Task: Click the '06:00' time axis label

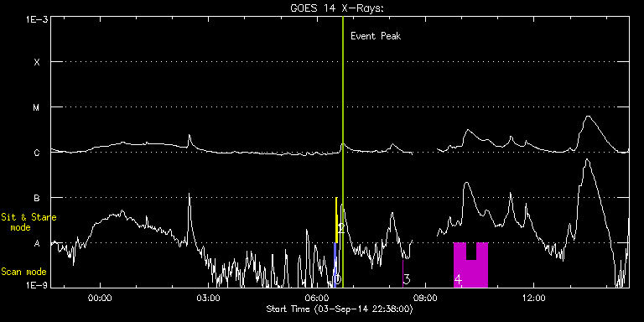Action: (x=317, y=299)
